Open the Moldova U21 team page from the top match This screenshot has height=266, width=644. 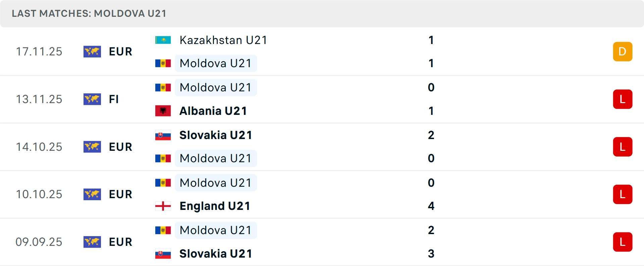(x=216, y=63)
